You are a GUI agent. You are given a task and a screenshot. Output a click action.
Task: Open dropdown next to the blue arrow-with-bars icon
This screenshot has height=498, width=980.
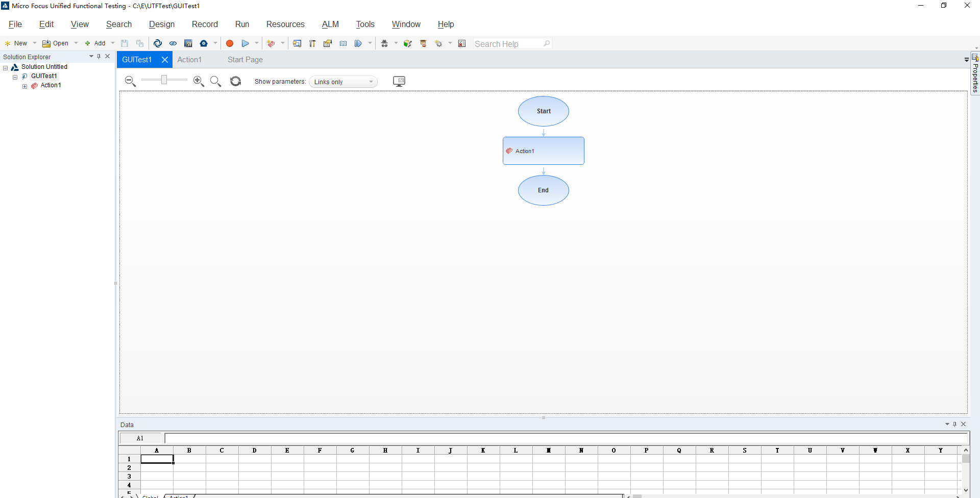pyautogui.click(x=370, y=43)
